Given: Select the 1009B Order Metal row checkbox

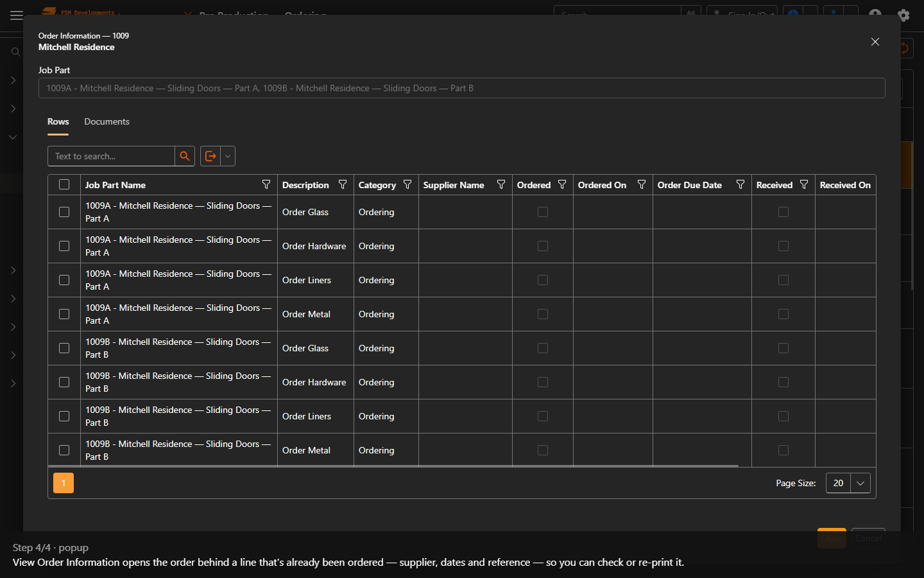Looking at the screenshot, I should [x=64, y=450].
